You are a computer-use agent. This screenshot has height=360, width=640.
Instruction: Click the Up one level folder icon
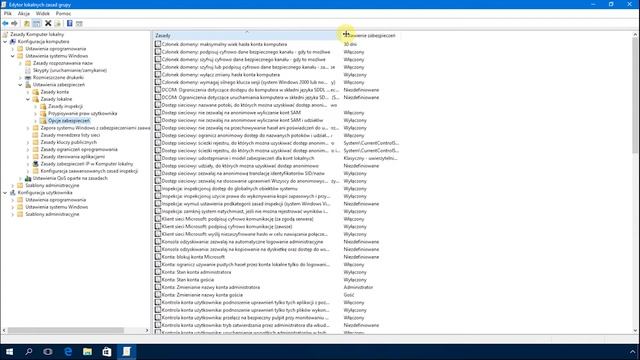[27, 24]
